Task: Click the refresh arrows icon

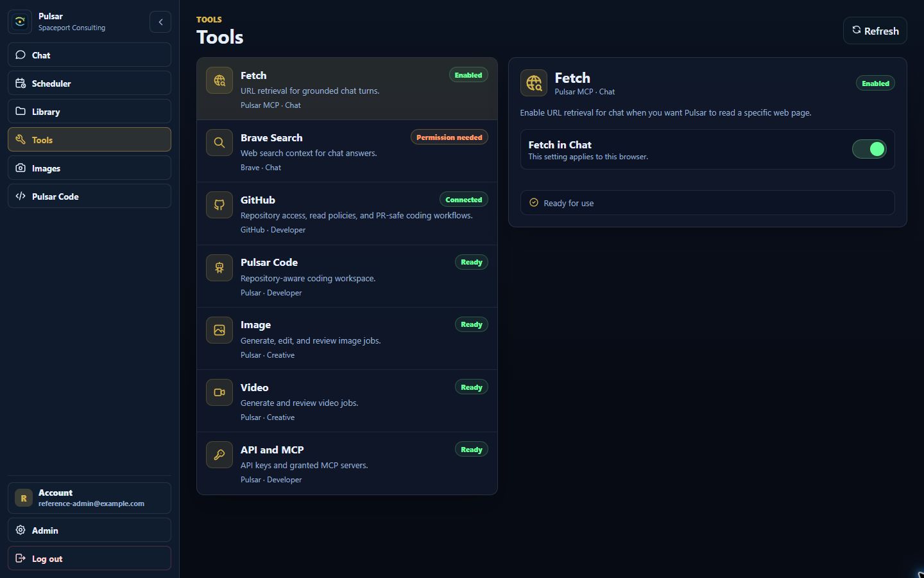Action: (x=856, y=30)
